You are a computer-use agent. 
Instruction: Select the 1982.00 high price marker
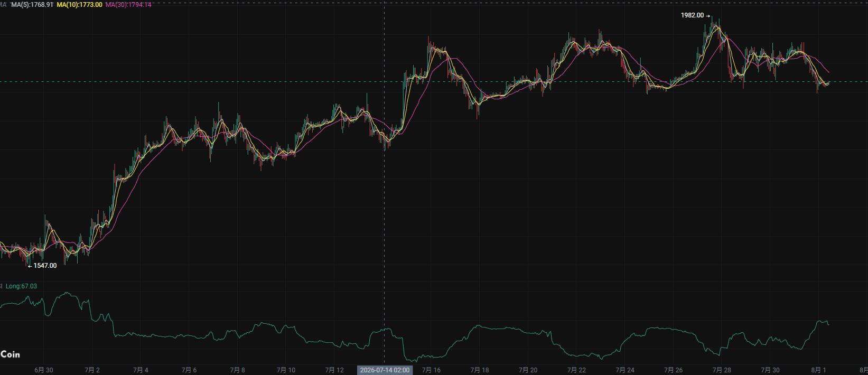coord(695,15)
